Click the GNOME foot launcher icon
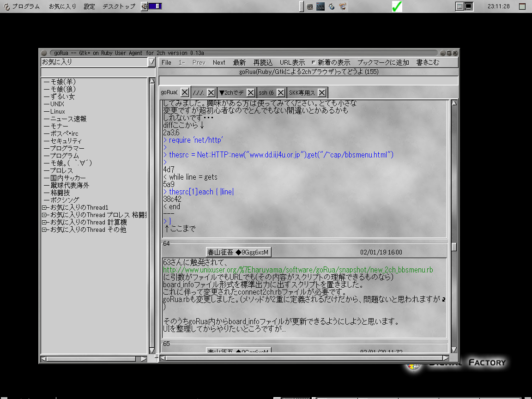532x399 pixels. (x=332, y=6)
